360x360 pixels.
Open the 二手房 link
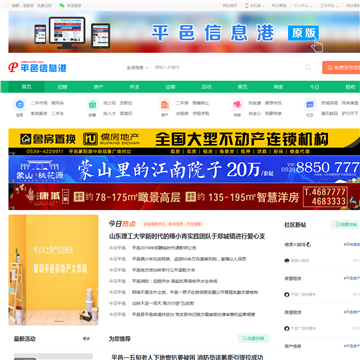[182, 103]
